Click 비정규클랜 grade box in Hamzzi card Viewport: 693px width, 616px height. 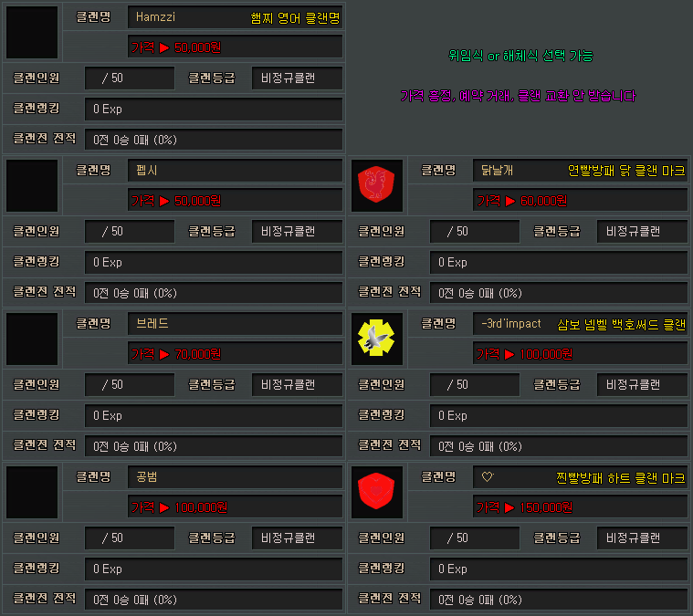coord(297,78)
